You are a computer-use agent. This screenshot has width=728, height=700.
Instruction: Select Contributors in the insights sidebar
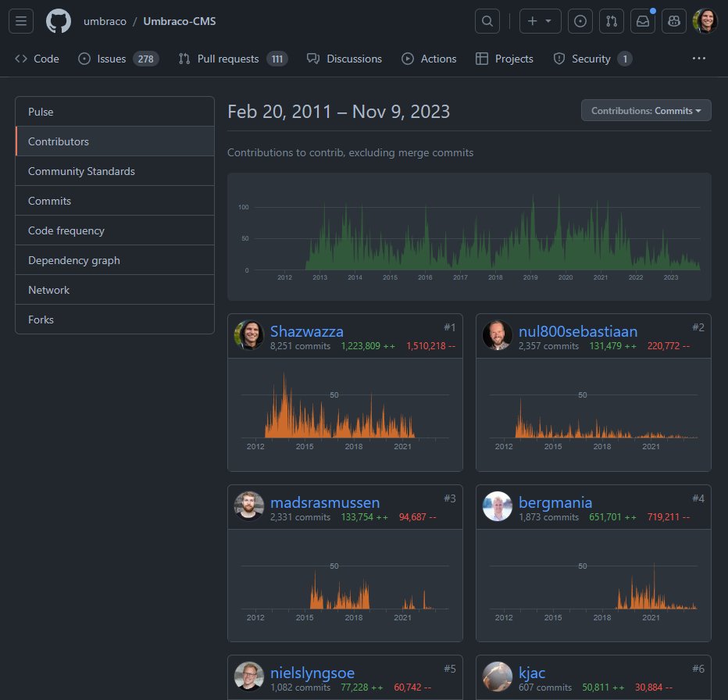point(115,141)
